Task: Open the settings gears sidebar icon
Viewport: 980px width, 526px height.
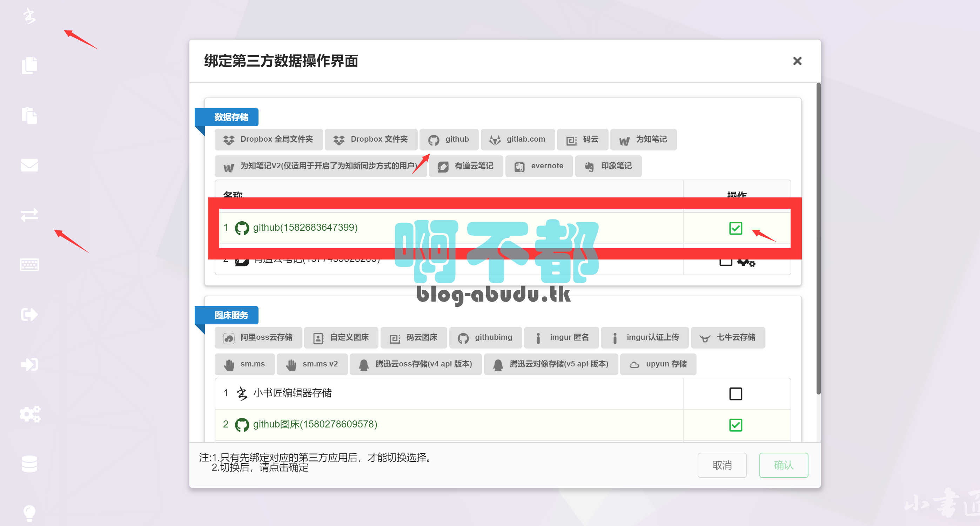Action: click(29, 414)
